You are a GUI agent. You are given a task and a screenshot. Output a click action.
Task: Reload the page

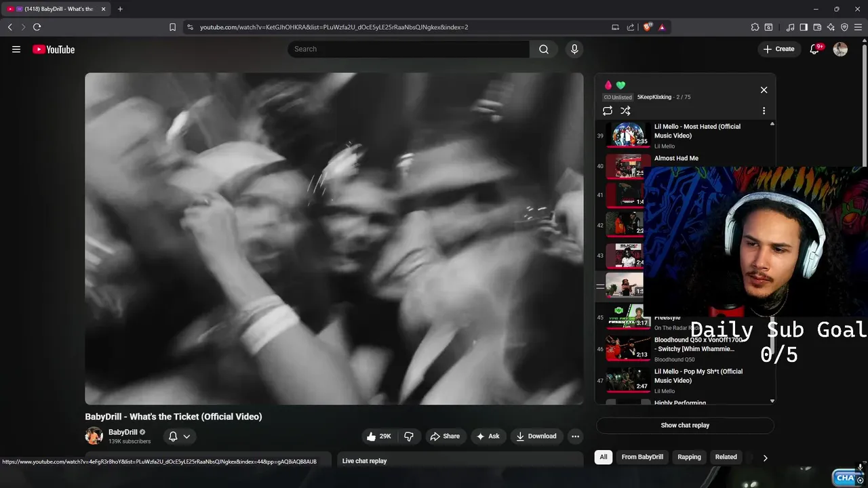37,27
